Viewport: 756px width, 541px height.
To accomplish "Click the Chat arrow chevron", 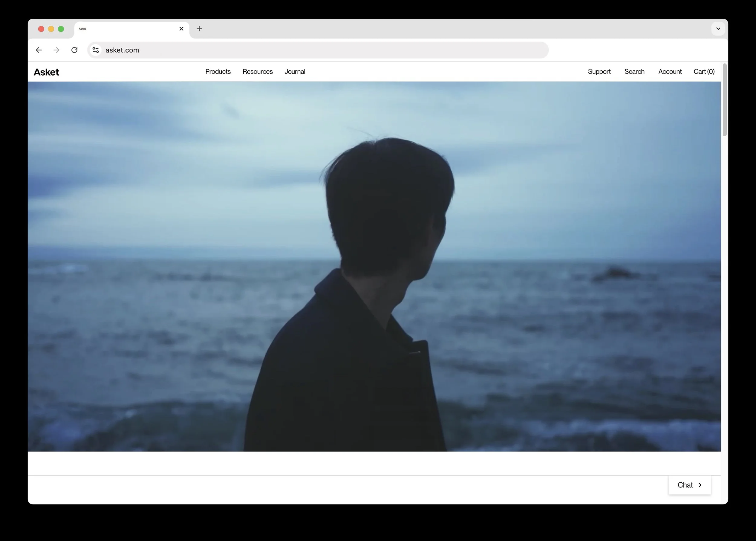I will pos(700,485).
